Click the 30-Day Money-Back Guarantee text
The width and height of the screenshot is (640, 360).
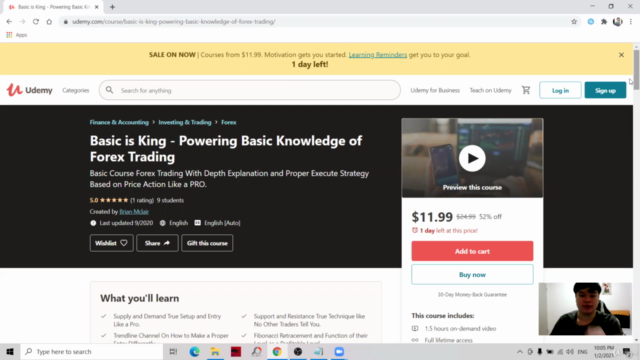472,294
